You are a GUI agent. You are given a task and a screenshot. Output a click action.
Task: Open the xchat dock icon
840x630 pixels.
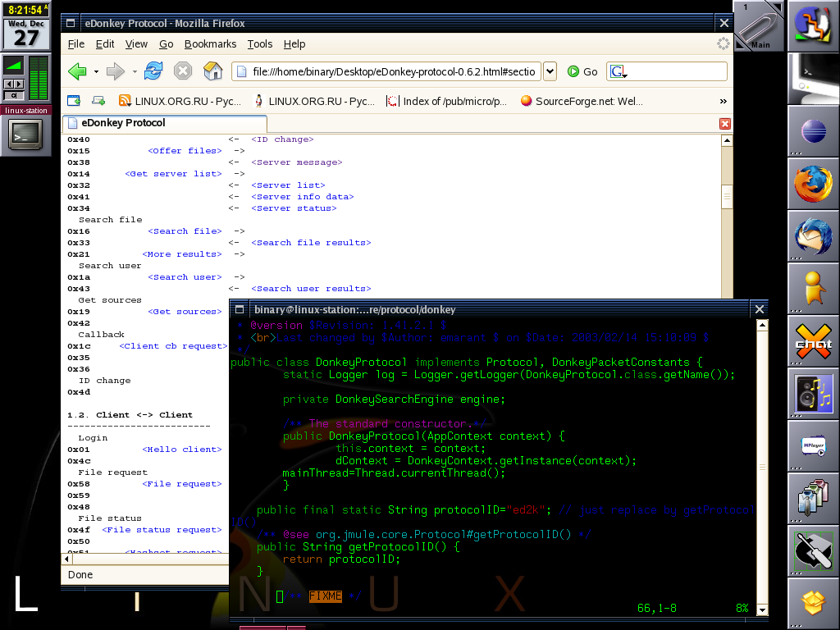813,341
